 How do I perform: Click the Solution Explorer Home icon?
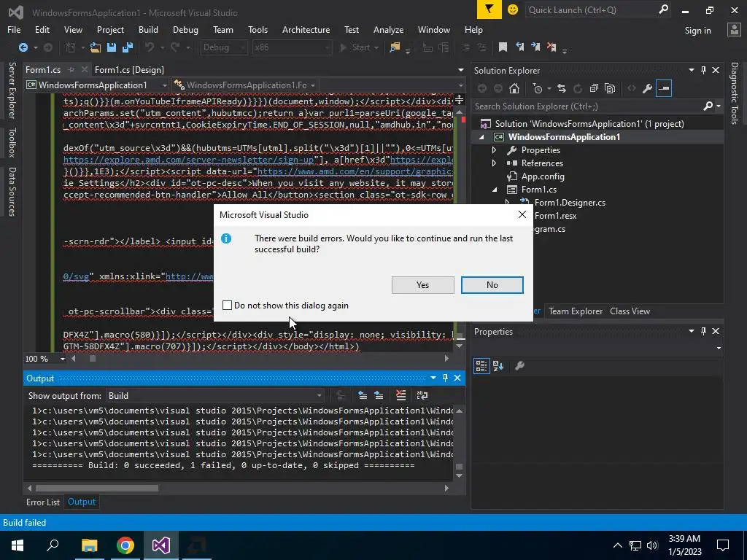[x=514, y=88]
